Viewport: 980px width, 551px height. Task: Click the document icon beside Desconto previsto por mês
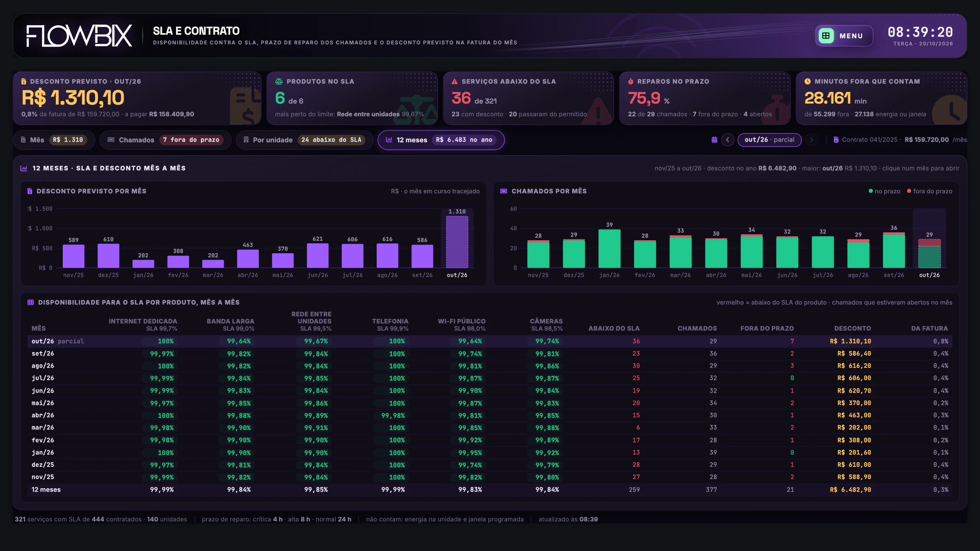click(30, 191)
